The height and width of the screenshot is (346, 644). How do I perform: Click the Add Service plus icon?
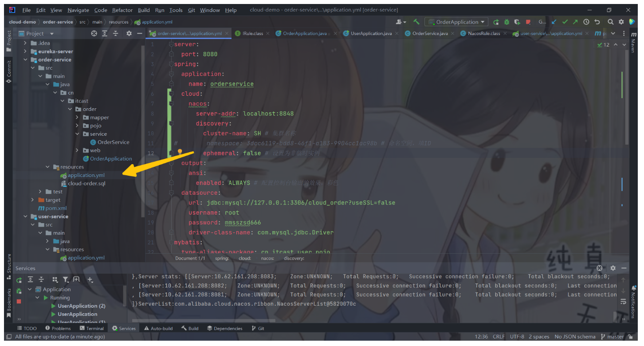click(90, 279)
